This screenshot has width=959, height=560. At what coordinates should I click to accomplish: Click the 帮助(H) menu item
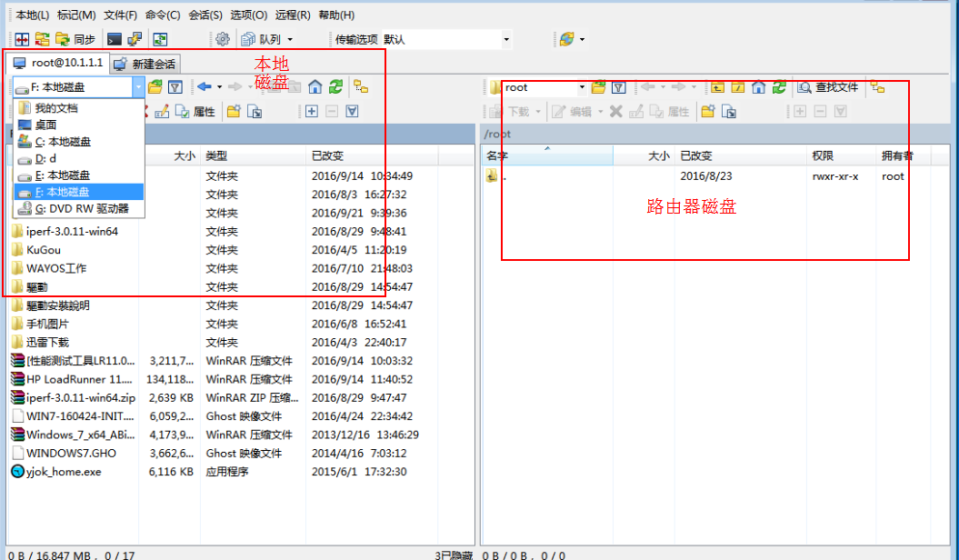338,14
